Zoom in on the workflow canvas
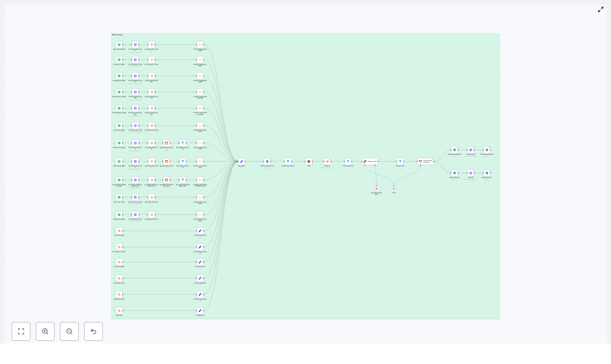Viewport: 611px width, 364px height. point(45,331)
